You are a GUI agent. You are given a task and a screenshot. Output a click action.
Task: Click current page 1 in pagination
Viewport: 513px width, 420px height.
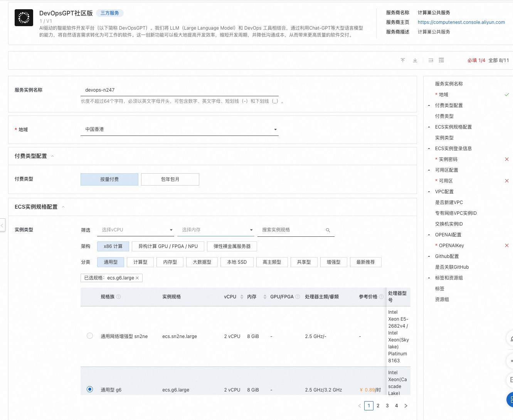coord(369,406)
